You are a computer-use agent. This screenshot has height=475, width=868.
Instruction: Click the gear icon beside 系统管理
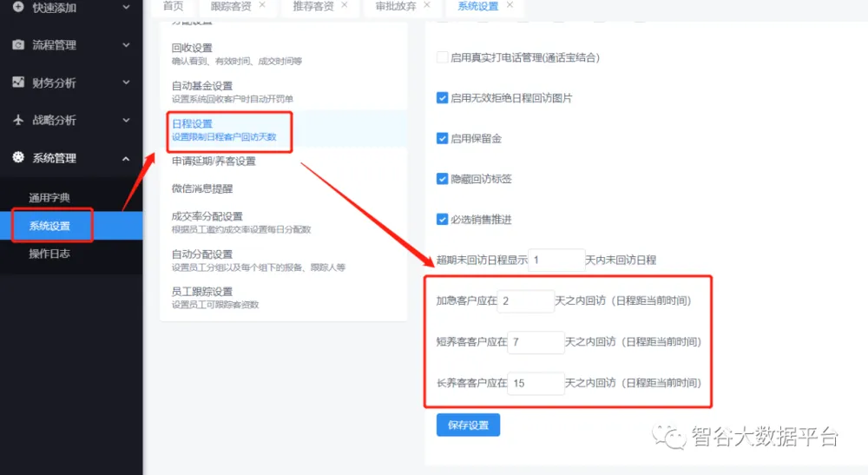pos(18,158)
